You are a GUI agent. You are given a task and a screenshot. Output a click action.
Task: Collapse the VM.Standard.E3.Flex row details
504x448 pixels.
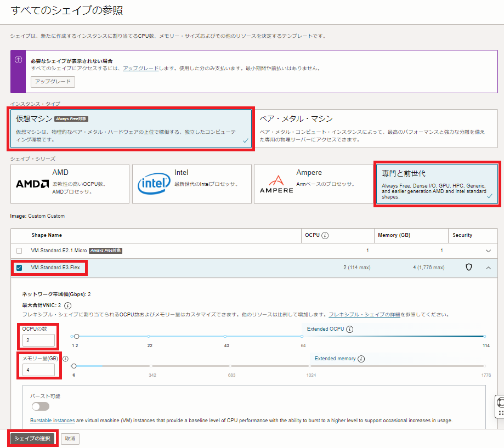pyautogui.click(x=489, y=268)
